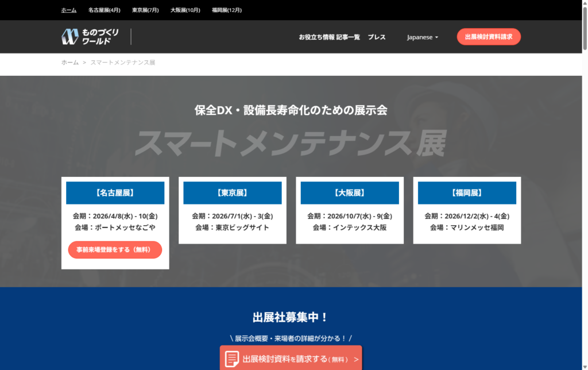This screenshot has width=588, height=370.
Task: Open 福岡展(12月) in the top bar
Action: pos(226,10)
